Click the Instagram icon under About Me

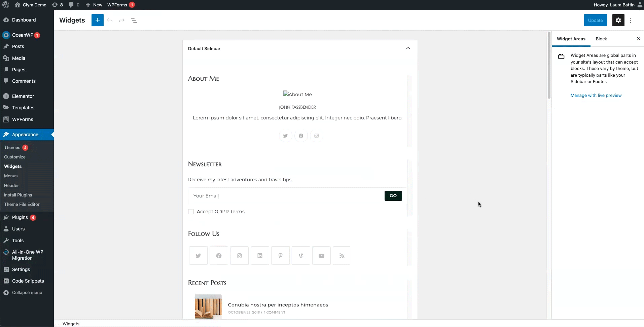coord(317,136)
